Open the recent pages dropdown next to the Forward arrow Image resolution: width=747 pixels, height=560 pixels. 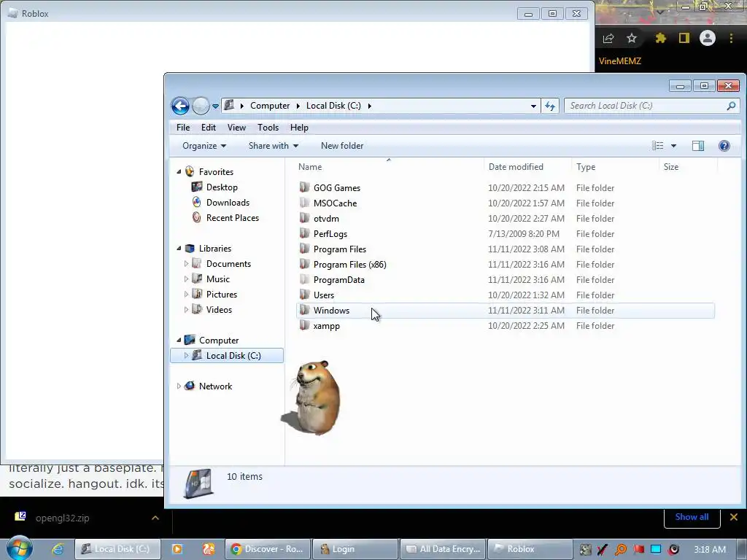[x=215, y=106]
